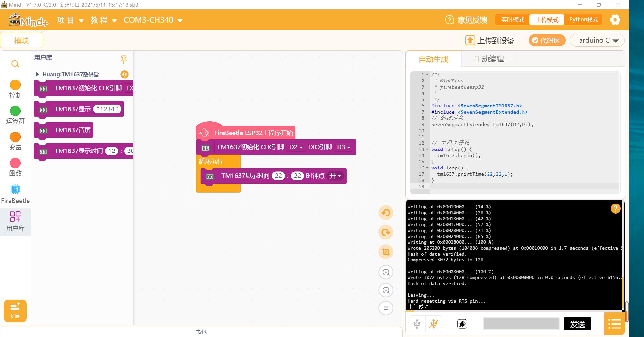Click the 发送 send button

pyautogui.click(x=577, y=324)
